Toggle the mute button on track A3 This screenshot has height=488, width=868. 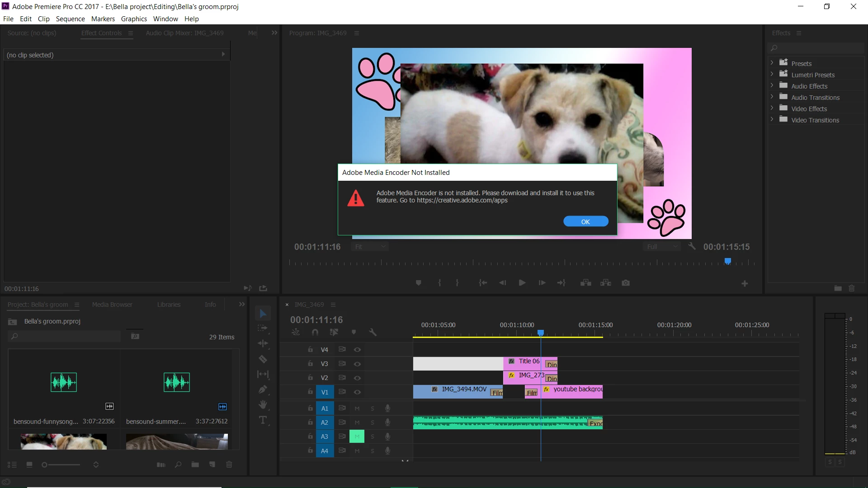coord(357,436)
